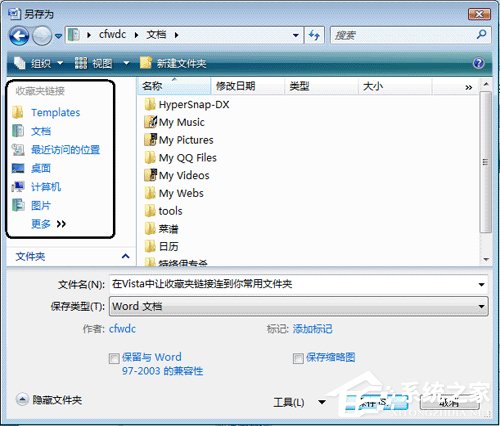Screen dimensions: 500x426
Task: Enable 保存缩略图 checkbox
Action: tap(298, 359)
